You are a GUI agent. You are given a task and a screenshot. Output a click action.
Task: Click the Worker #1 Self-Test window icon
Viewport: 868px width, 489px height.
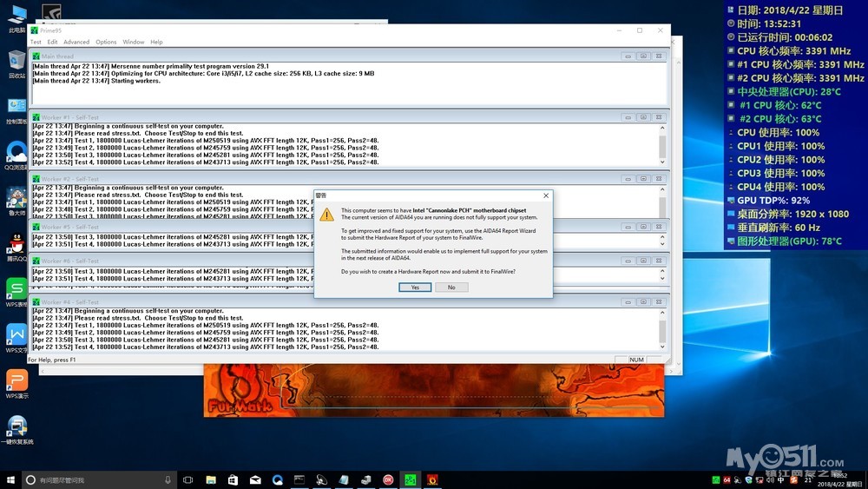[x=36, y=117]
